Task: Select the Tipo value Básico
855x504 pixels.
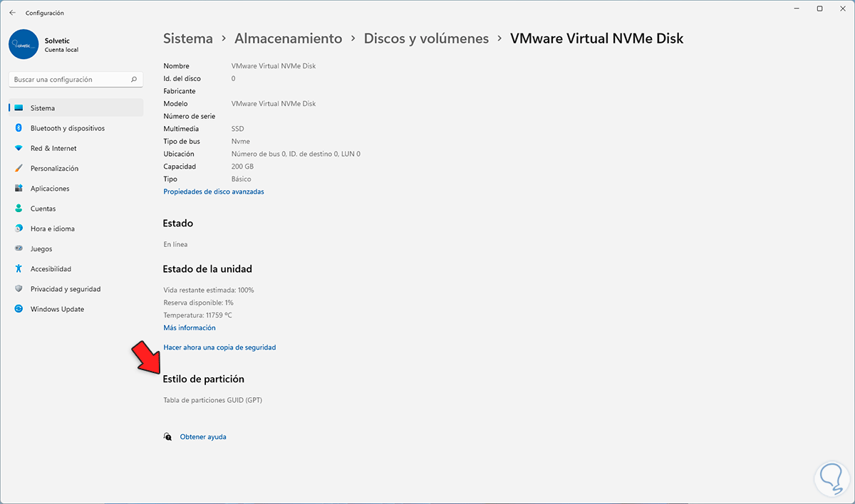Action: (241, 179)
